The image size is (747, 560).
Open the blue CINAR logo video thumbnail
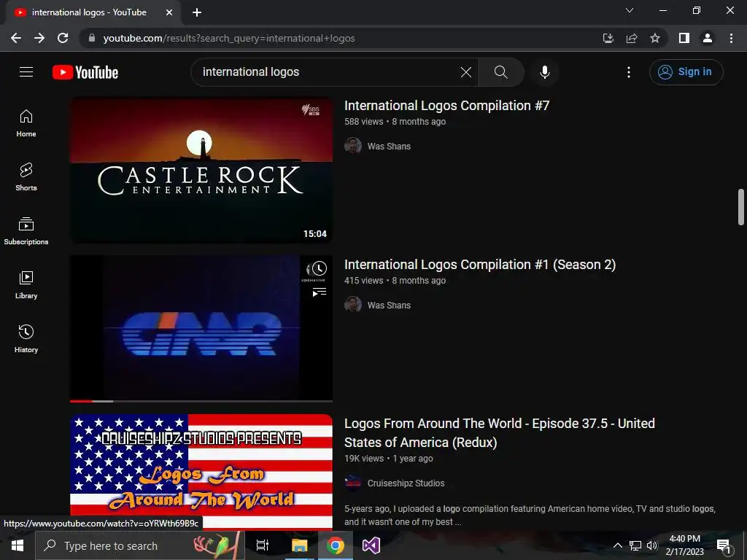pyautogui.click(x=201, y=329)
